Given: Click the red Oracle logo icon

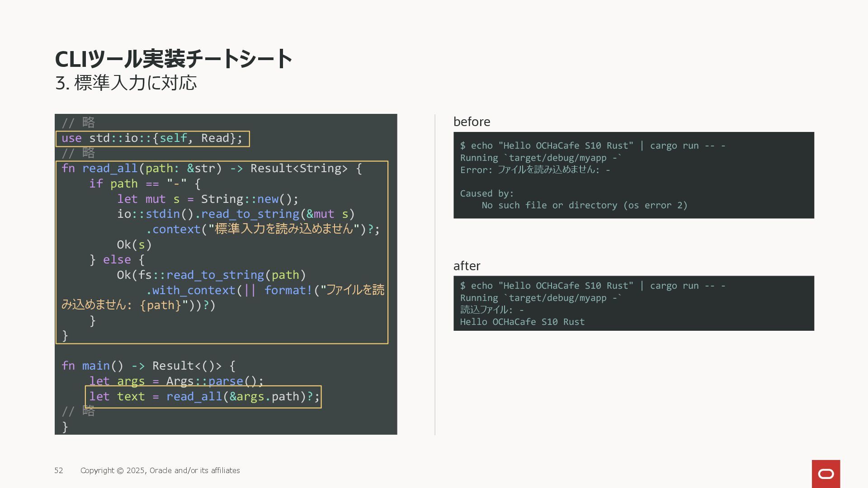Looking at the screenshot, I should coord(826,474).
